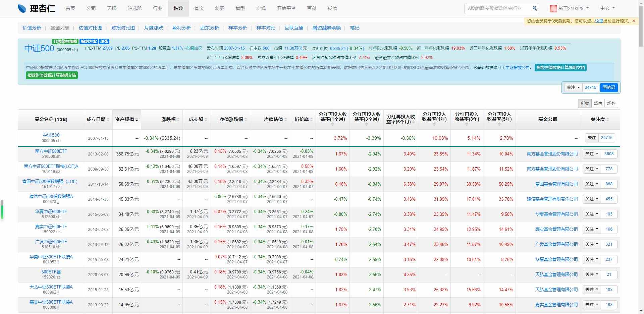This screenshot has height=314, width=644.
Task: Sort by 分红再投入收益率(1个月) column
Action: (x=332, y=124)
